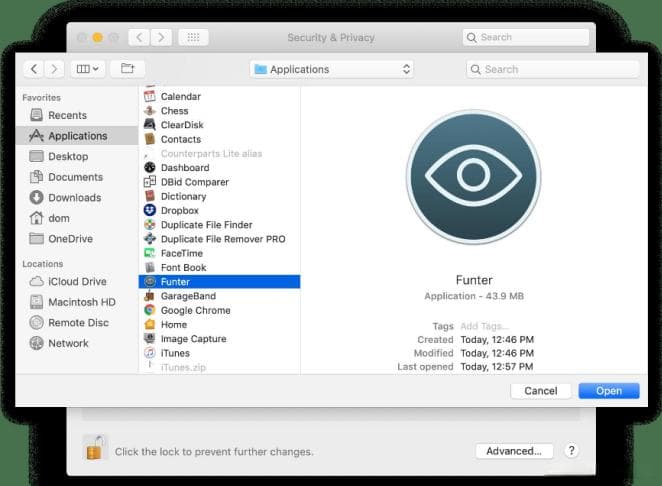
Task: Open Security & Privacy help button
Action: click(571, 451)
